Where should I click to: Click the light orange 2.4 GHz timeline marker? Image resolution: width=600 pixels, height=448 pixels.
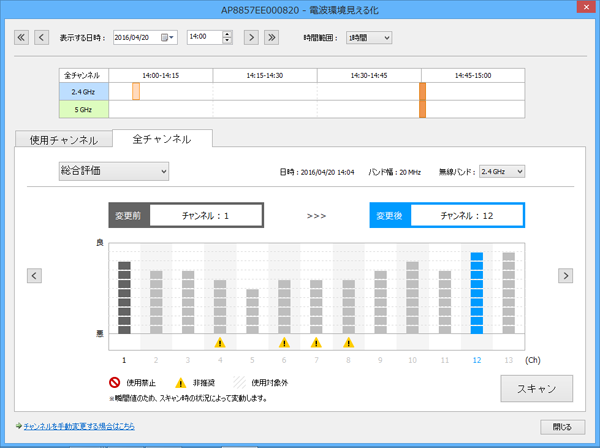[136, 91]
